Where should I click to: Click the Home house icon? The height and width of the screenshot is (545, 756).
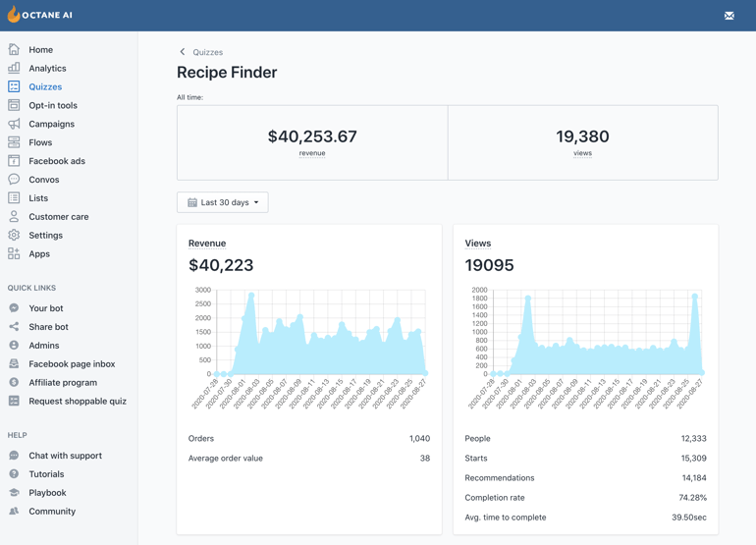click(x=14, y=49)
